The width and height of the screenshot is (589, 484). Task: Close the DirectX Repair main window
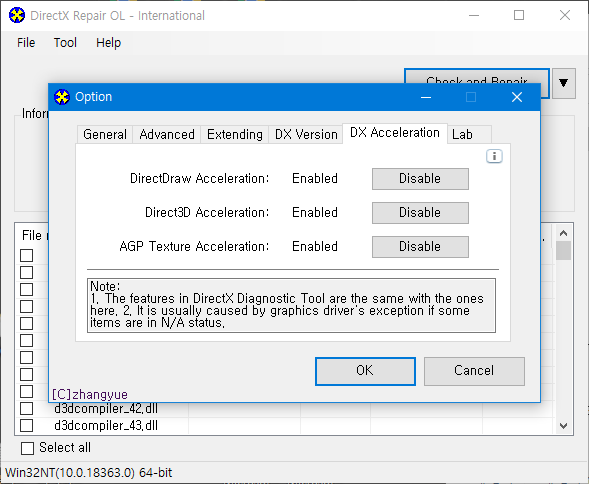(565, 15)
